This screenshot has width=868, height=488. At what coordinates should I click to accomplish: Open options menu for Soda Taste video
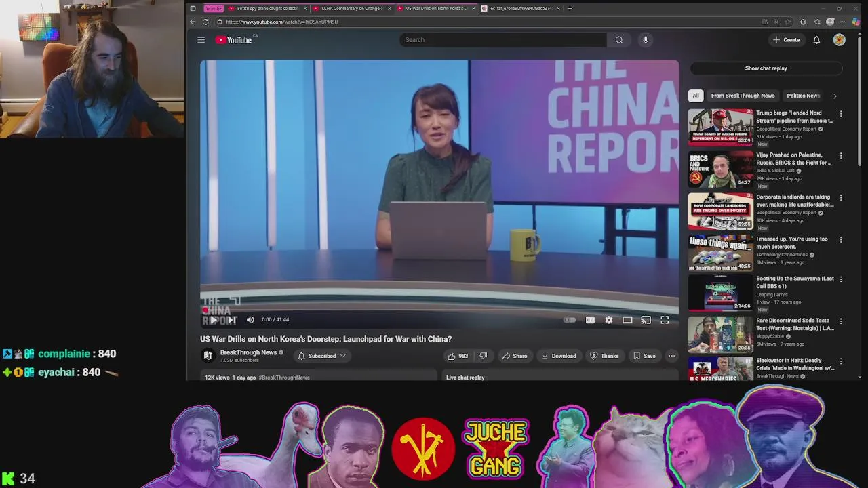coord(841,321)
